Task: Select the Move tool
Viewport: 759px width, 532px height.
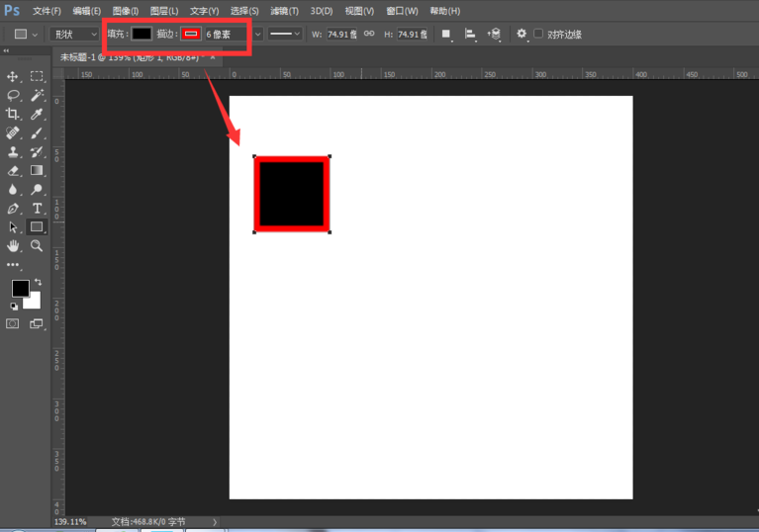Action: pos(13,76)
